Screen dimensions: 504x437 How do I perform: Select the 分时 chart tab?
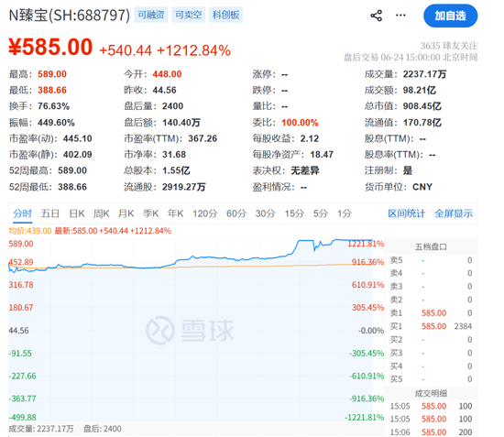[x=23, y=213]
